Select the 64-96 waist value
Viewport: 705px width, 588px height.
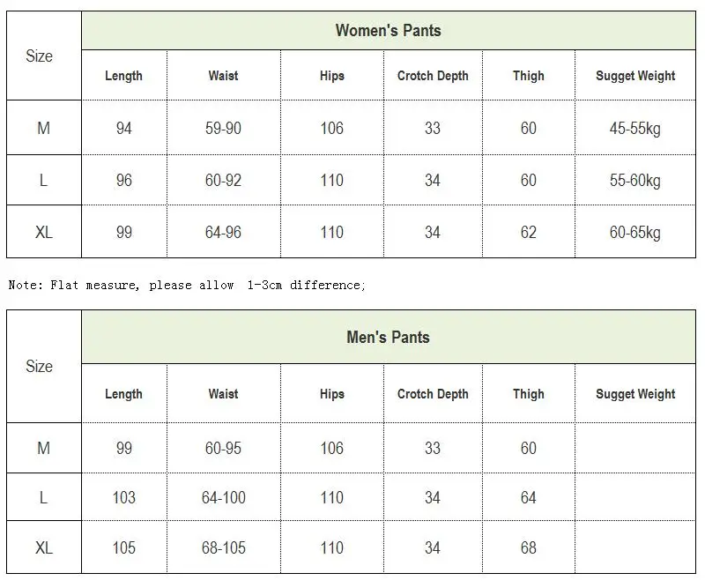[224, 232]
